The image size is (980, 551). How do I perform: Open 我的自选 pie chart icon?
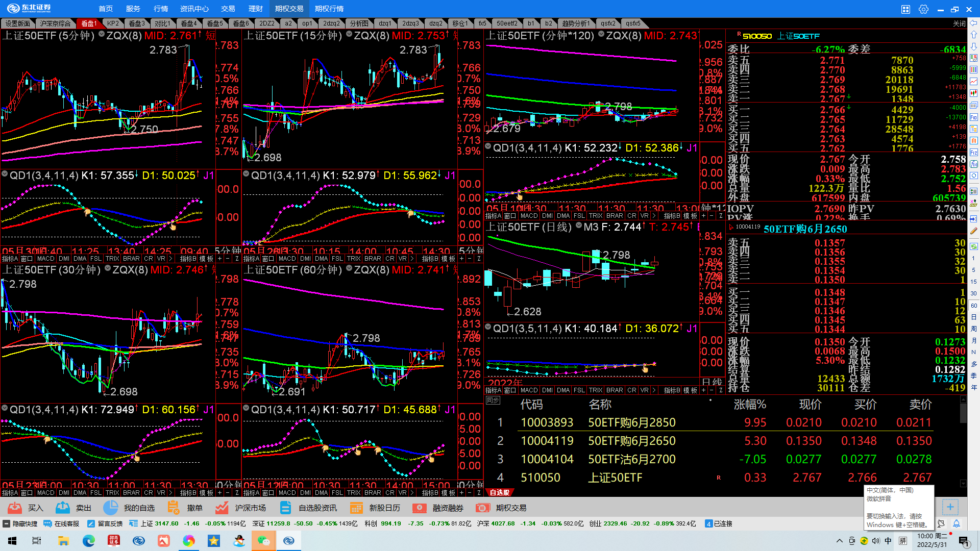pyautogui.click(x=111, y=508)
